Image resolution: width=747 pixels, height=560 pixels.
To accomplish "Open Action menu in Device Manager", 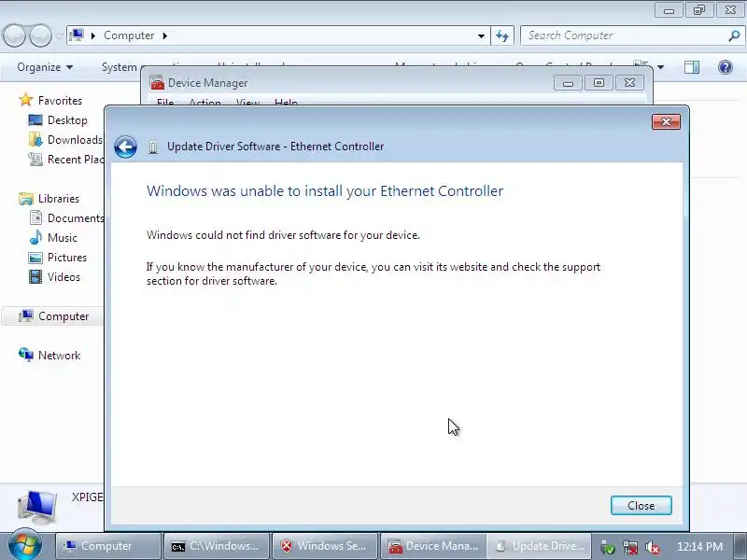I will click(204, 102).
